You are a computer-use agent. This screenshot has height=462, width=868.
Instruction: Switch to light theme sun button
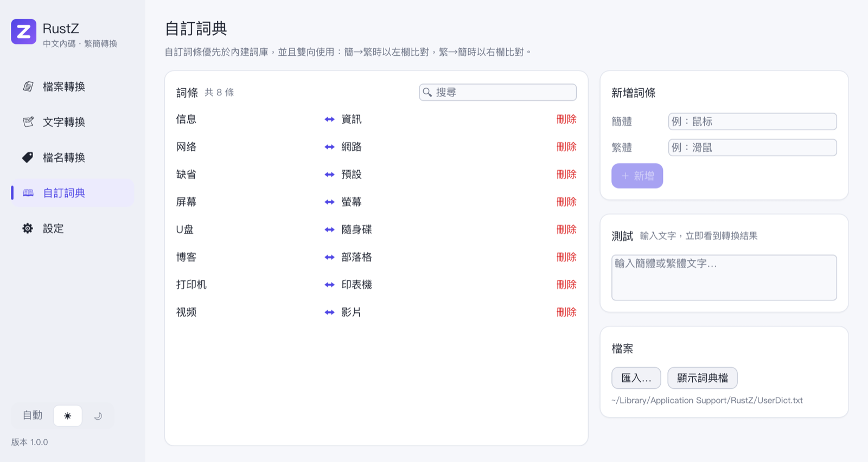pyautogui.click(x=68, y=416)
